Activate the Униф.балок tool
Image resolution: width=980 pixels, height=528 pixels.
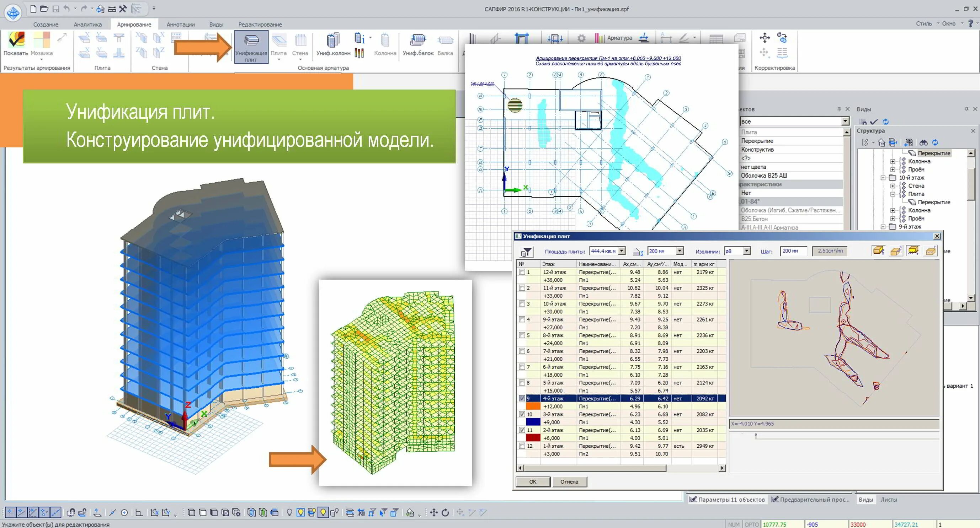click(419, 45)
